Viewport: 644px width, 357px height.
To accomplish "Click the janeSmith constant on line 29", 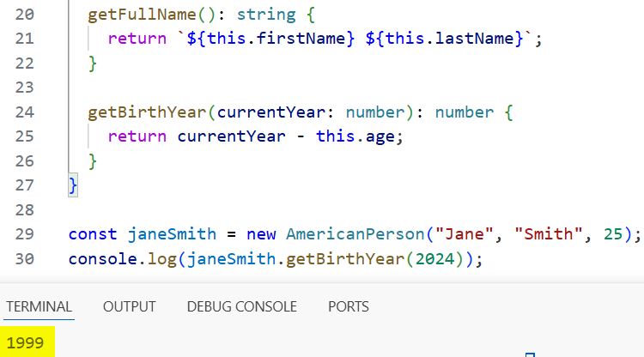I will pyautogui.click(x=172, y=234).
